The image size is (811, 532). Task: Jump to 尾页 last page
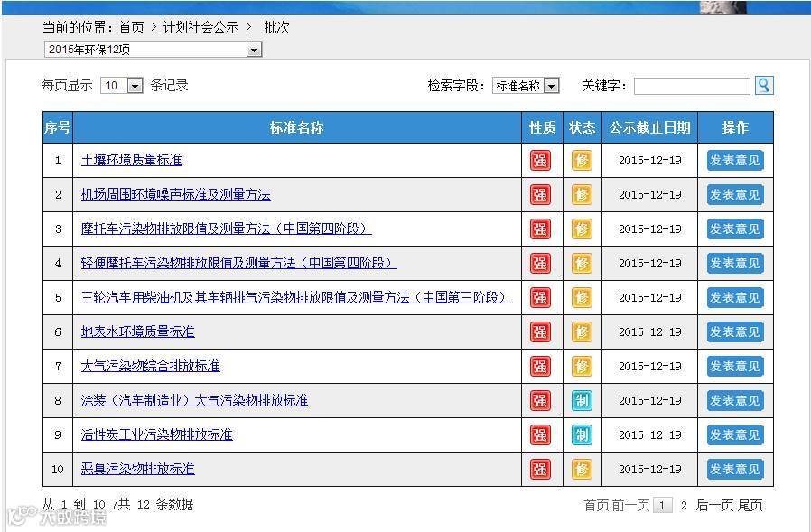point(750,505)
